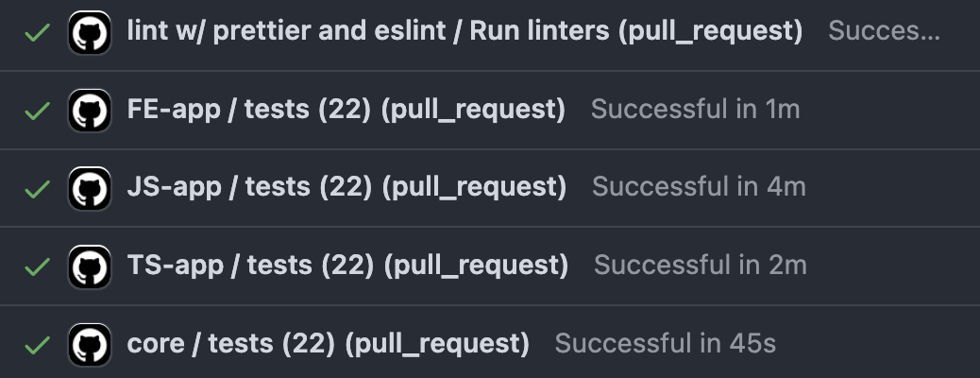The width and height of the screenshot is (980, 378).
Task: Open FE-app / tests (22) check details
Action: pyautogui.click(x=346, y=110)
